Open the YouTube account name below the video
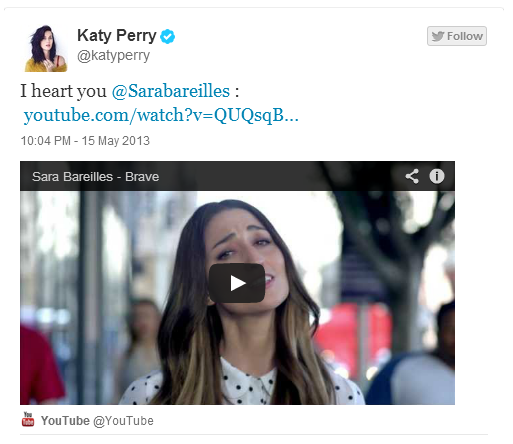513x444 pixels. coord(65,421)
